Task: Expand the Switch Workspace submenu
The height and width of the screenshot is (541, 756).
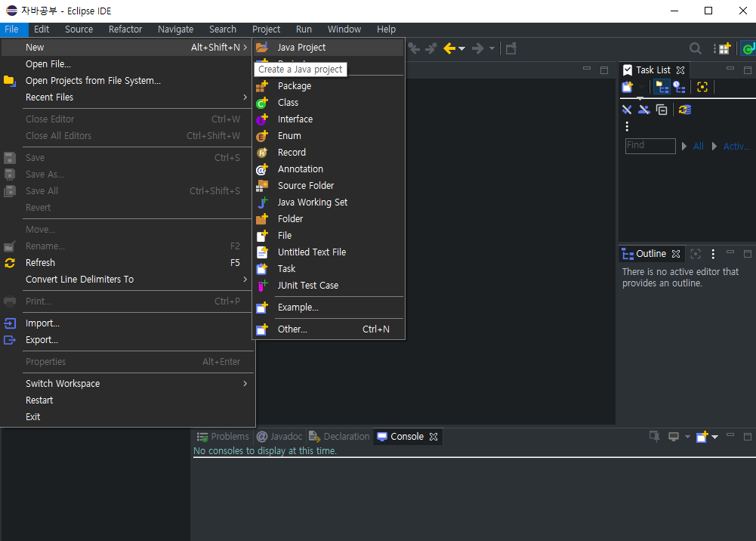Action: pos(127,383)
